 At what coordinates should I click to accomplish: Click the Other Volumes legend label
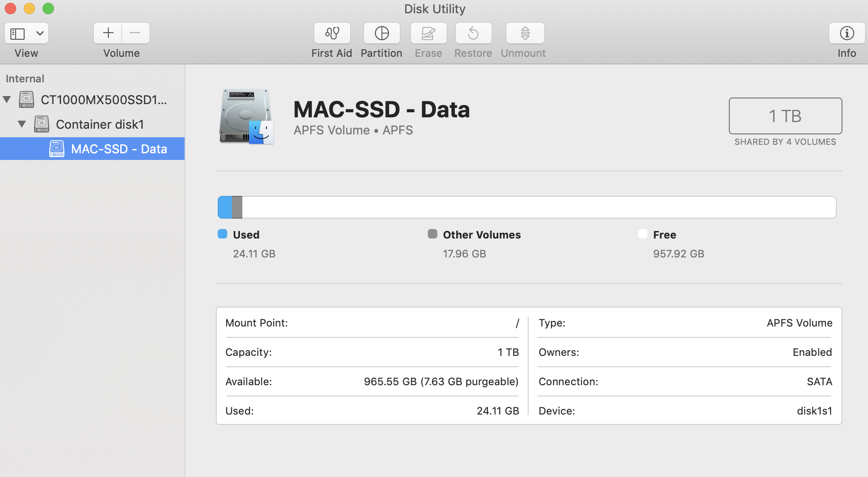coord(482,235)
